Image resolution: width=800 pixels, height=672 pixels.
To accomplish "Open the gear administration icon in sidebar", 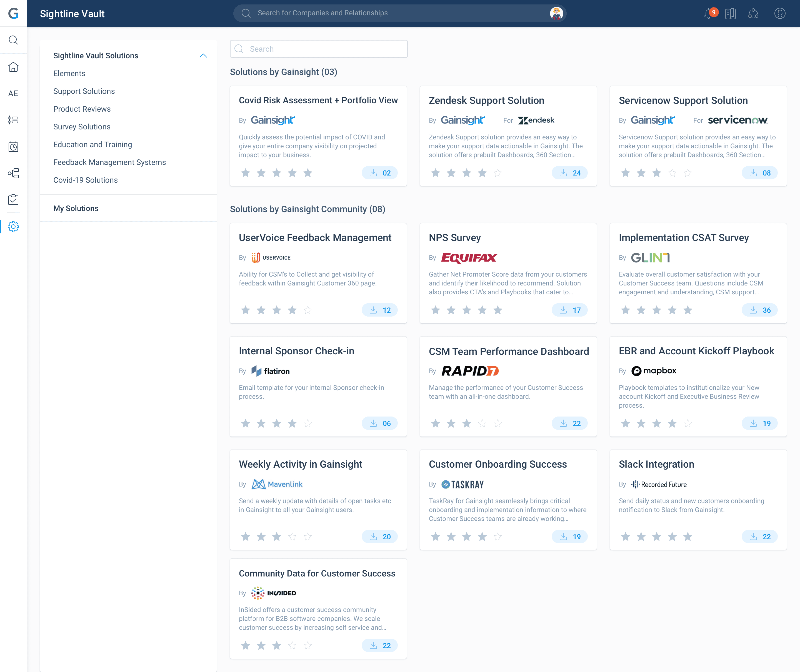I will point(13,227).
